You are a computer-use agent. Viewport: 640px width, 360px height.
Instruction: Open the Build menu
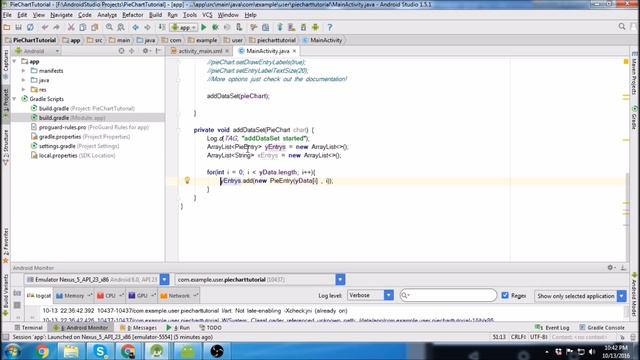click(155, 15)
